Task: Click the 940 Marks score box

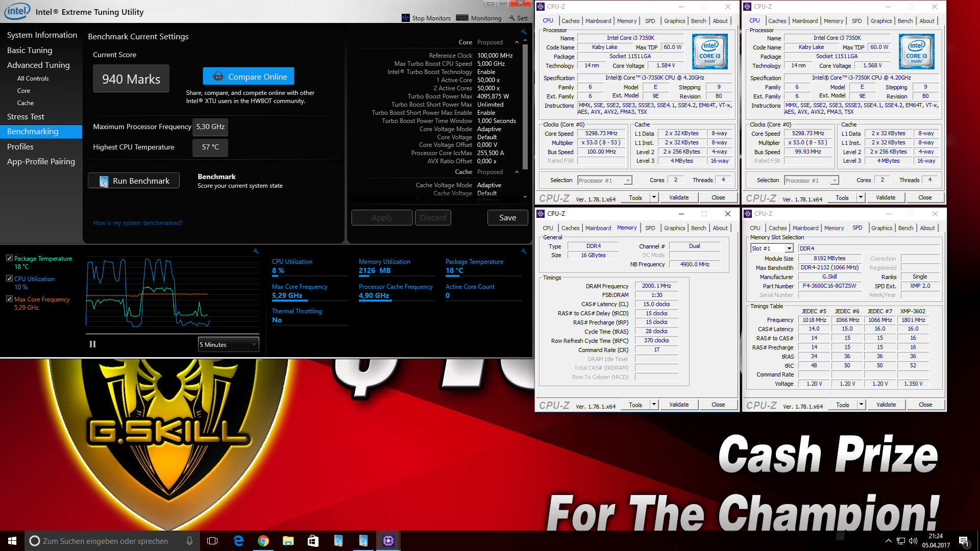Action: click(131, 79)
